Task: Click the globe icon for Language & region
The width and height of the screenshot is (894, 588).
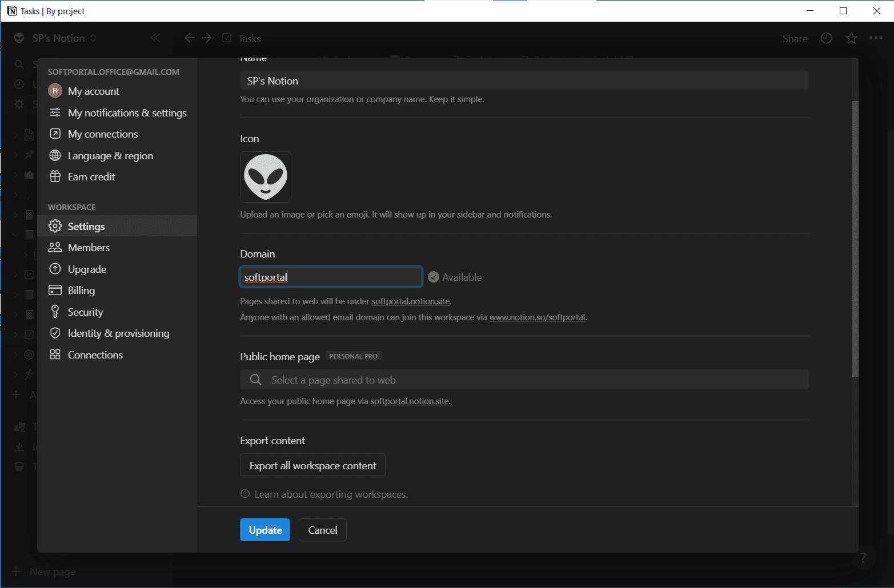Action: coord(55,156)
